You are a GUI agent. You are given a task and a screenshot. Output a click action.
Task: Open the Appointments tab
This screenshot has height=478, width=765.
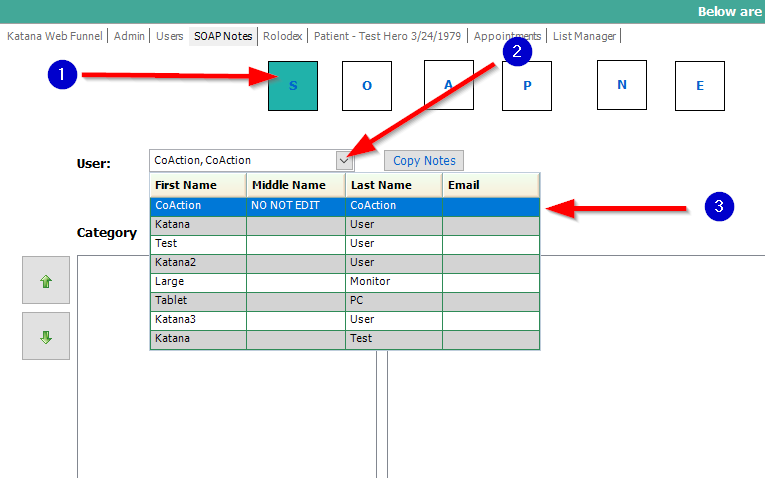pyautogui.click(x=507, y=36)
